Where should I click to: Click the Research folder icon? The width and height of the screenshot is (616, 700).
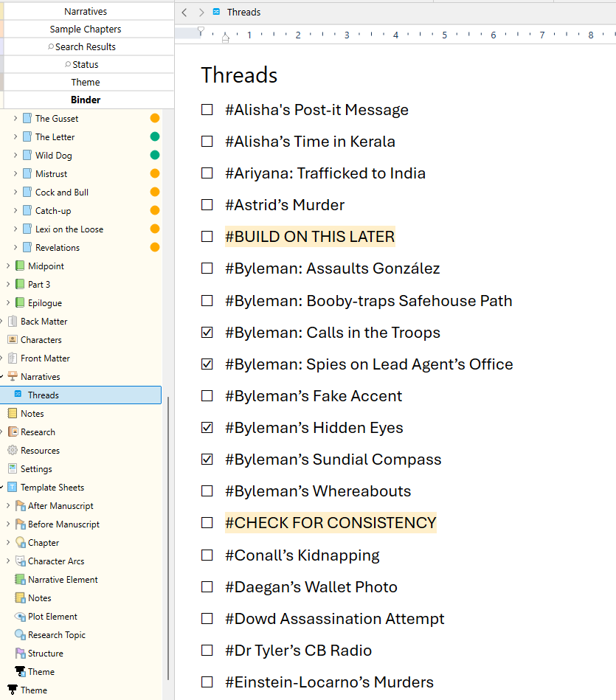[13, 432]
